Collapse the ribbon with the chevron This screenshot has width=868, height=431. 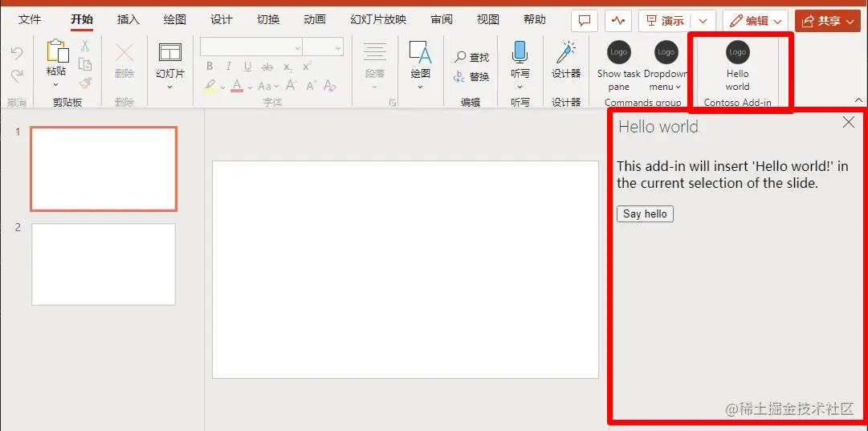[858, 100]
